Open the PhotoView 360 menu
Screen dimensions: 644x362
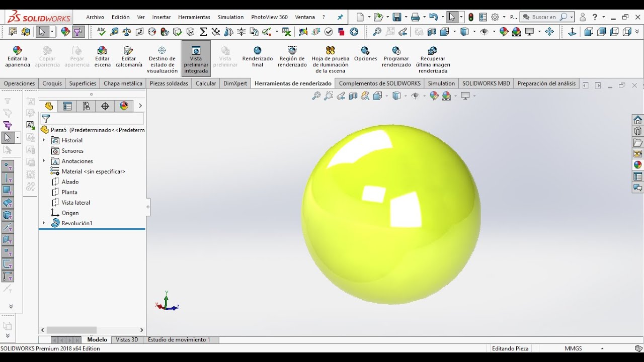[269, 17]
